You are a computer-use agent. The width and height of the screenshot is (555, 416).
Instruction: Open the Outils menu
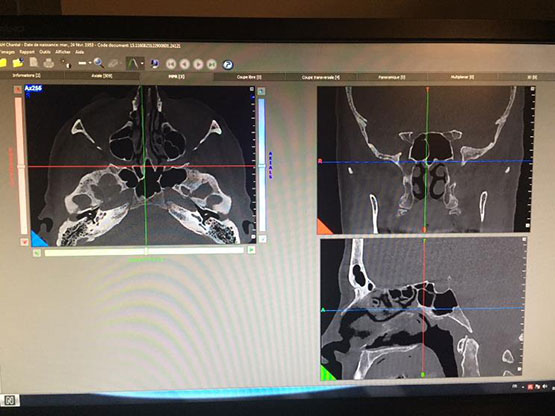click(x=45, y=52)
